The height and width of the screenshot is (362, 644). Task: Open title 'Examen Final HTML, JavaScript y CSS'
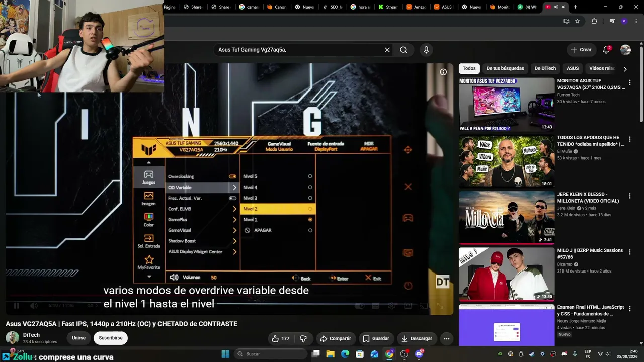[591, 310]
